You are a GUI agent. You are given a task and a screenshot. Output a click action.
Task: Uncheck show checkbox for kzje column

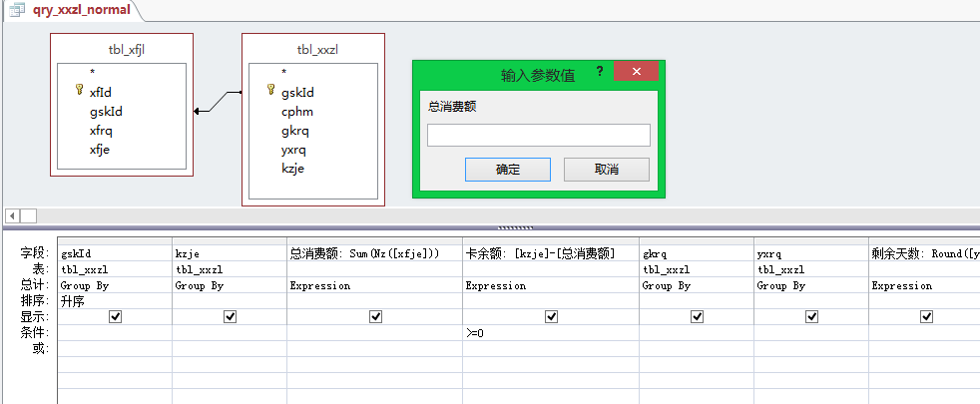click(x=230, y=316)
